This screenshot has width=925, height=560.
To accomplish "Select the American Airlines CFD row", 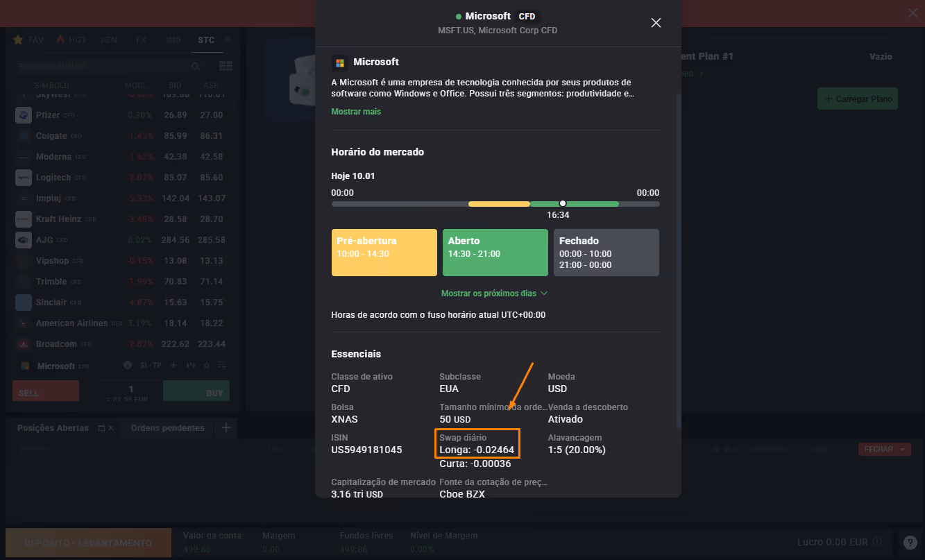I will (x=121, y=323).
